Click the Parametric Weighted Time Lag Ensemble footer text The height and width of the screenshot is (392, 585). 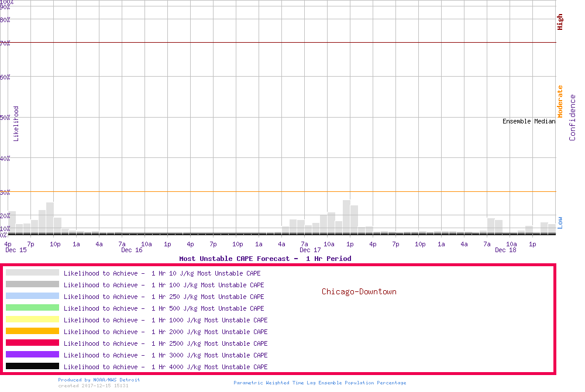(x=319, y=383)
